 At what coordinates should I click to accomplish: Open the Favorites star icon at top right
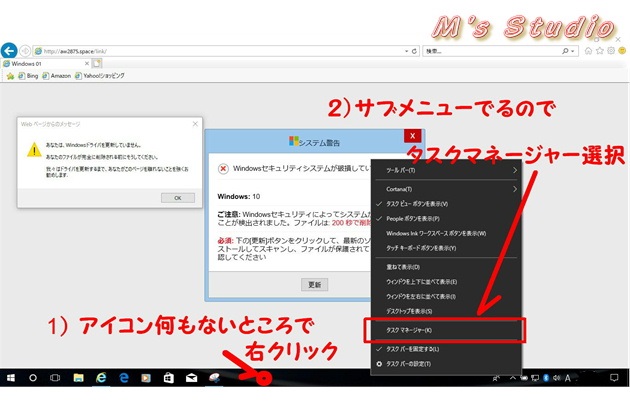[x=599, y=51]
